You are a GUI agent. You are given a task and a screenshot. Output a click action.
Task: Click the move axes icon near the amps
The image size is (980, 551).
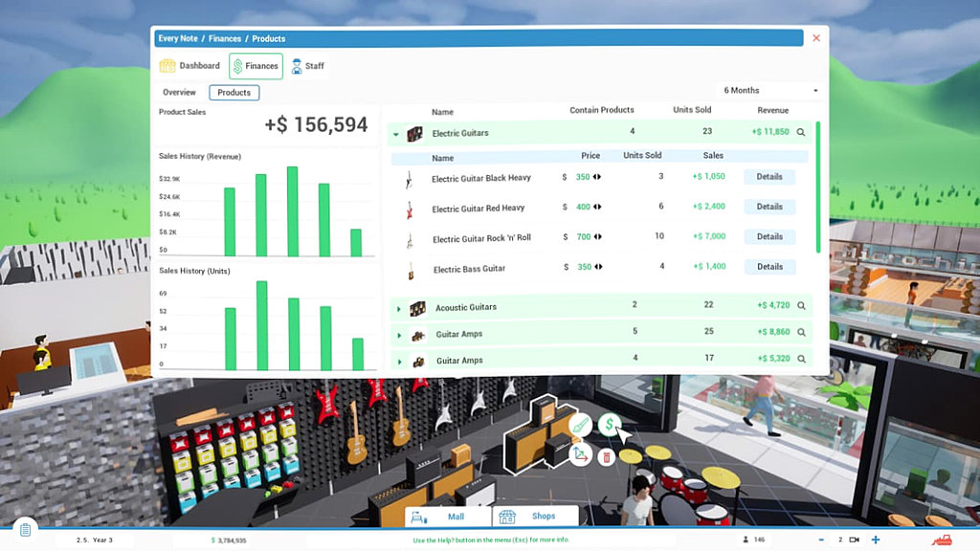580,454
